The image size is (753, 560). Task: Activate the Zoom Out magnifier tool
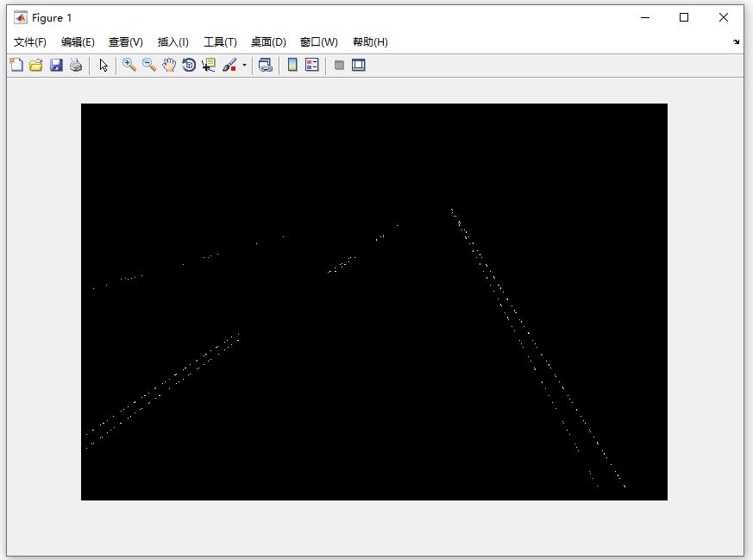pyautogui.click(x=149, y=65)
